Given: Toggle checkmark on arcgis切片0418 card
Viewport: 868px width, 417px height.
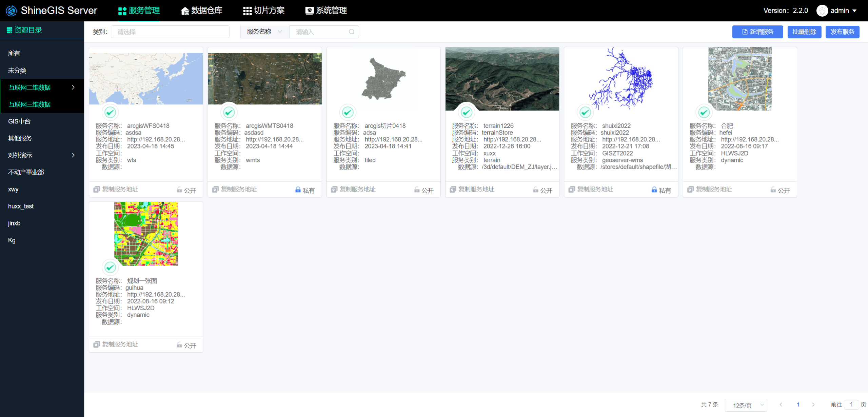Looking at the screenshot, I should tap(348, 112).
